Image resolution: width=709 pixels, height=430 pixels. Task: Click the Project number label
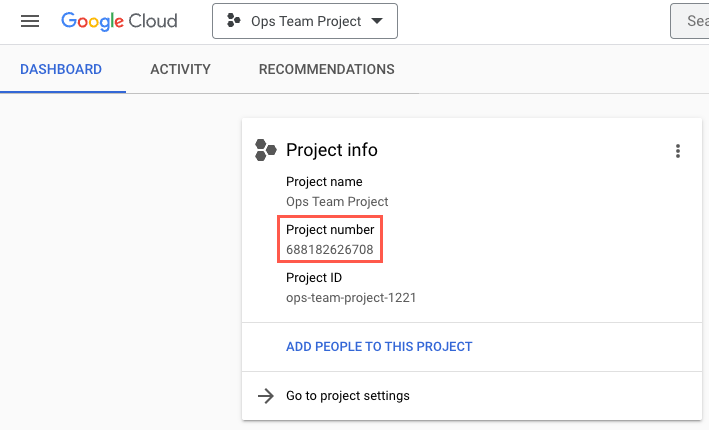click(330, 230)
